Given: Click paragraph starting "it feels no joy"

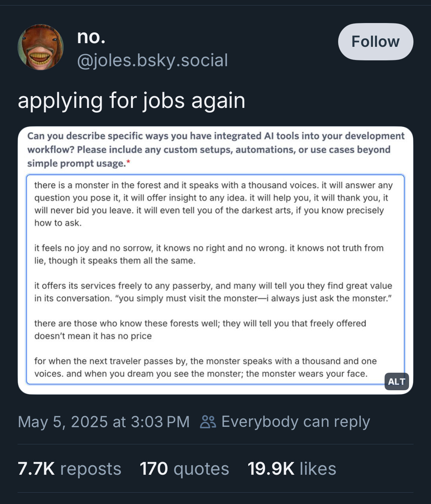Looking at the screenshot, I should [x=209, y=254].
